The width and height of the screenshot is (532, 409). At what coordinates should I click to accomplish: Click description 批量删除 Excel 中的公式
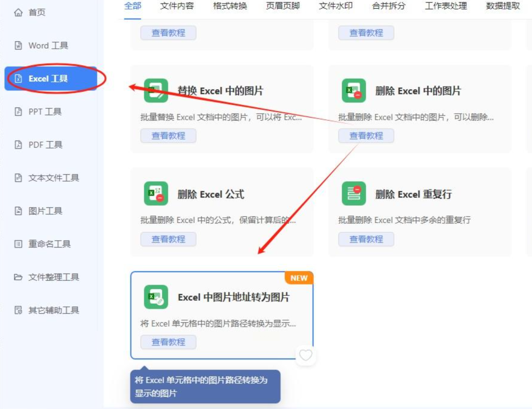click(218, 220)
